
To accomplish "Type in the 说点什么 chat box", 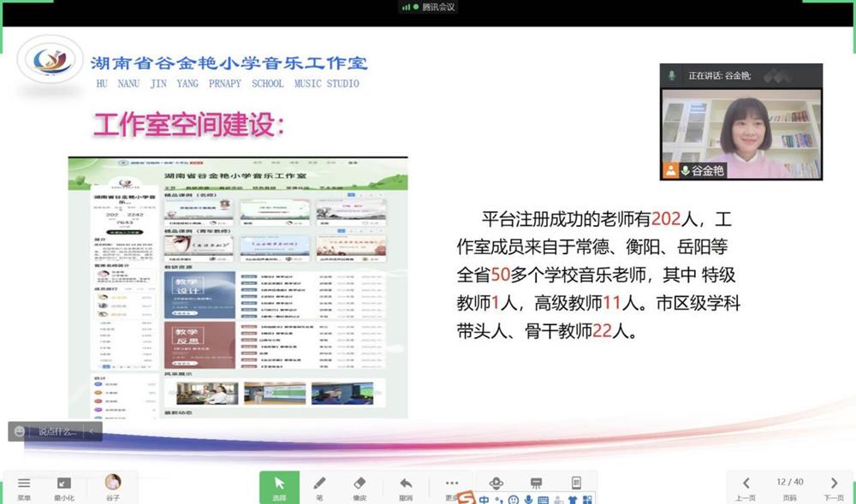I will pyautogui.click(x=57, y=432).
